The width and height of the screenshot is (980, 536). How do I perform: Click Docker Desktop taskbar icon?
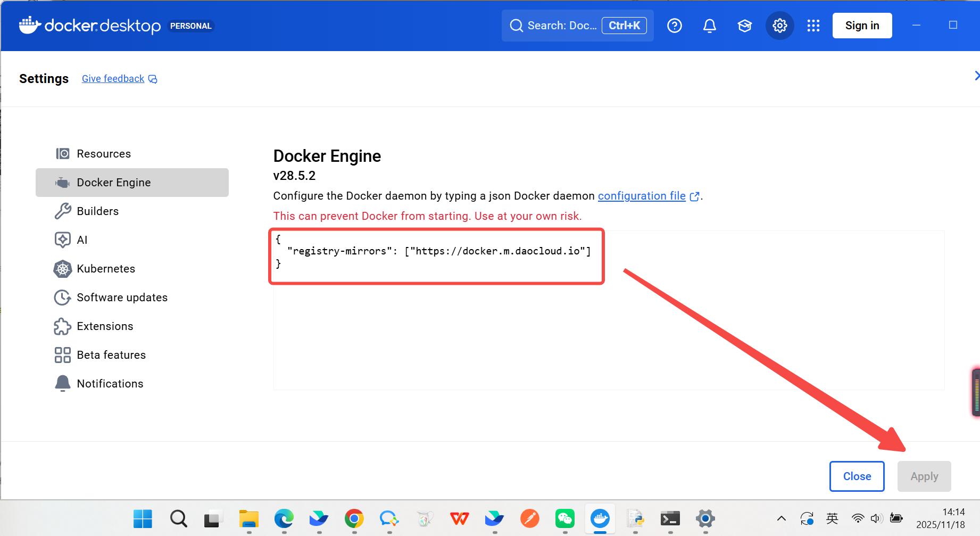pos(600,518)
